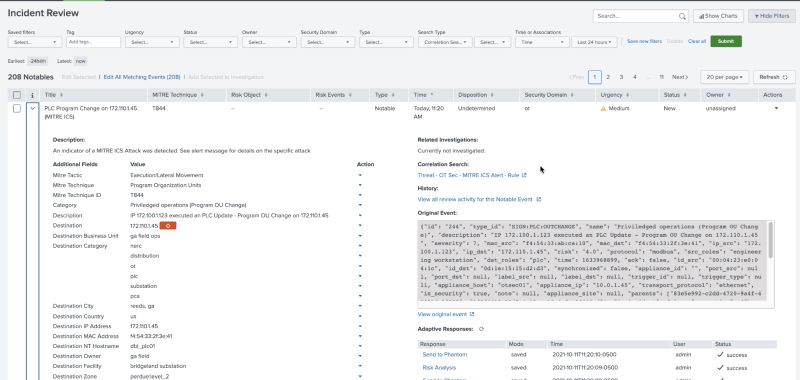Open Threat - OT Sec - MITRE ICS Alert rule

(x=468, y=175)
